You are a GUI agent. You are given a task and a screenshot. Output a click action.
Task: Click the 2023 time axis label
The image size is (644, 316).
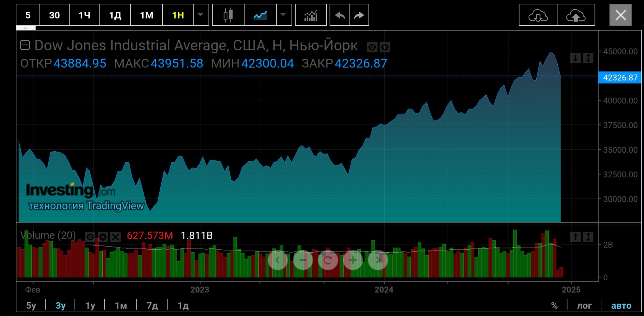click(200, 289)
